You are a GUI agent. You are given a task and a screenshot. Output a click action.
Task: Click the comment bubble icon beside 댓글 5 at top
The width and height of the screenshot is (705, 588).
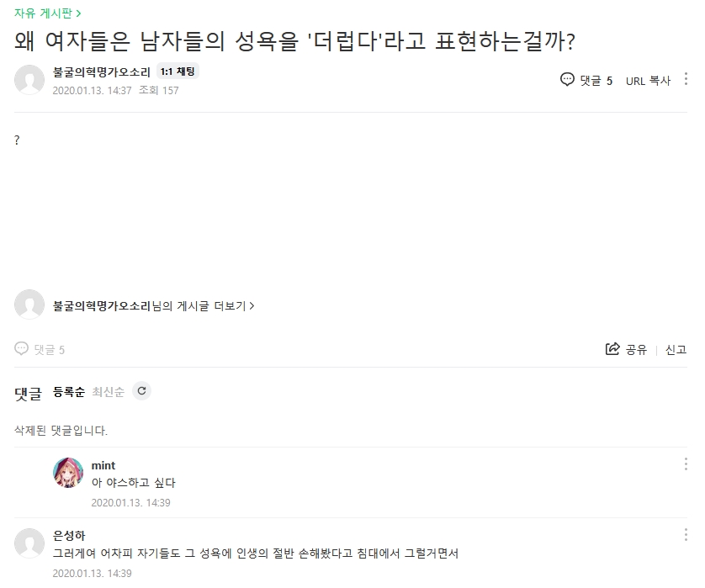pyautogui.click(x=567, y=80)
